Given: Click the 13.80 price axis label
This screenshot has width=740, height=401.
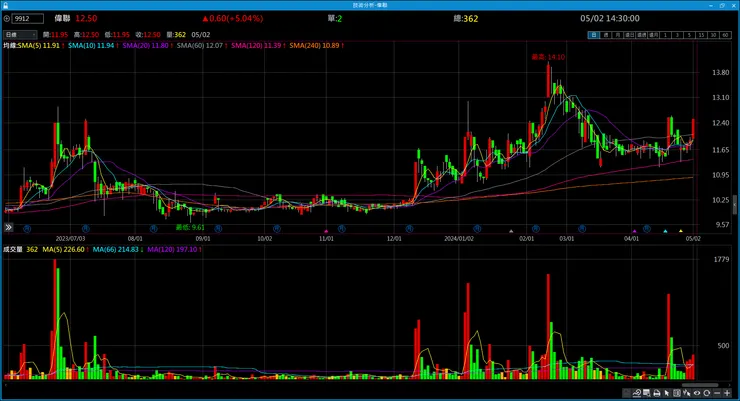Looking at the screenshot, I should pos(721,73).
